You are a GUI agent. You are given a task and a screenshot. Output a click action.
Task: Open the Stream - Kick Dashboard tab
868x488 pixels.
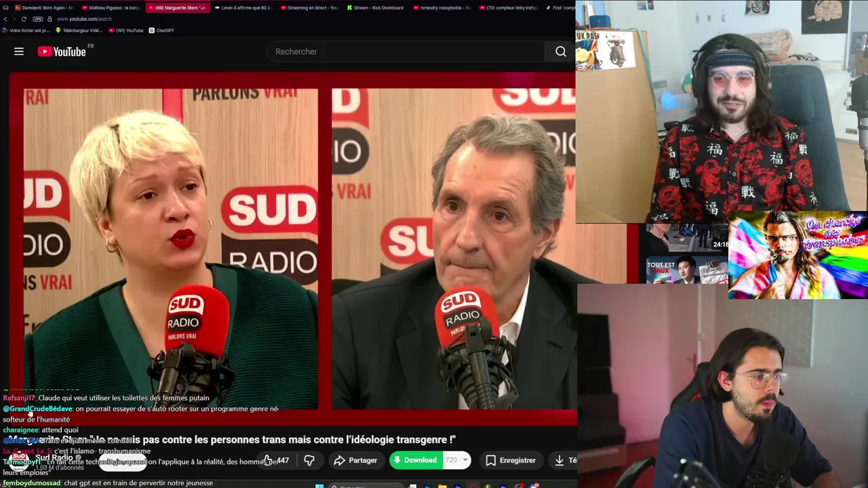375,7
